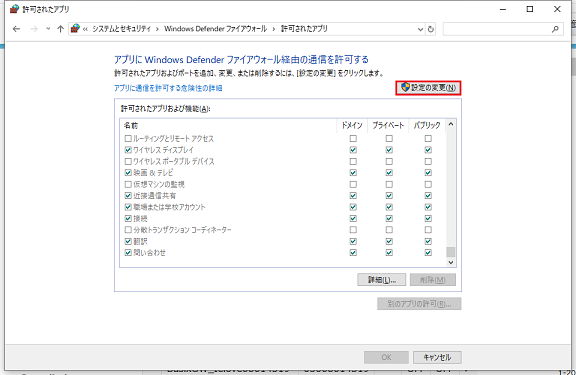Toggle the 分散トランザクション コーディネーター checkbox

[x=128, y=230]
